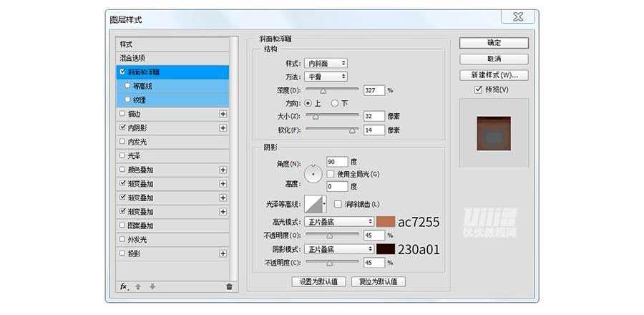The height and width of the screenshot is (315, 644).
Task: Select the 下 direction radio button
Action: (x=334, y=103)
